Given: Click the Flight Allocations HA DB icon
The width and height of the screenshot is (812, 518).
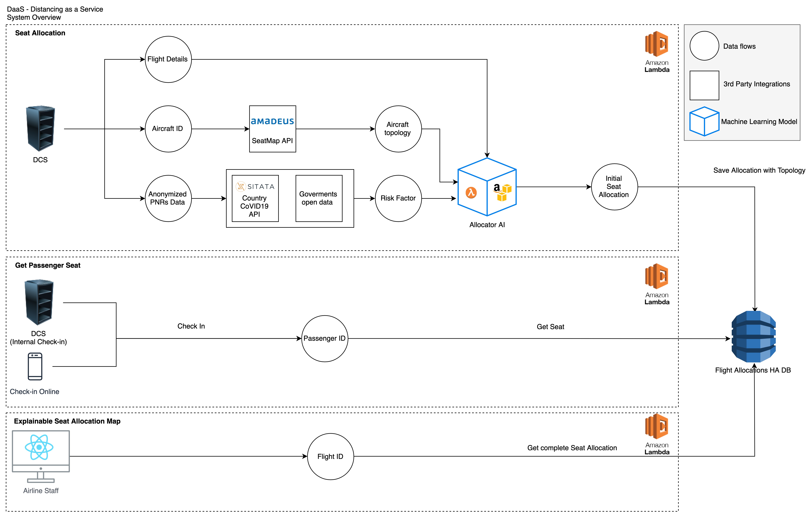Looking at the screenshot, I should tap(754, 336).
